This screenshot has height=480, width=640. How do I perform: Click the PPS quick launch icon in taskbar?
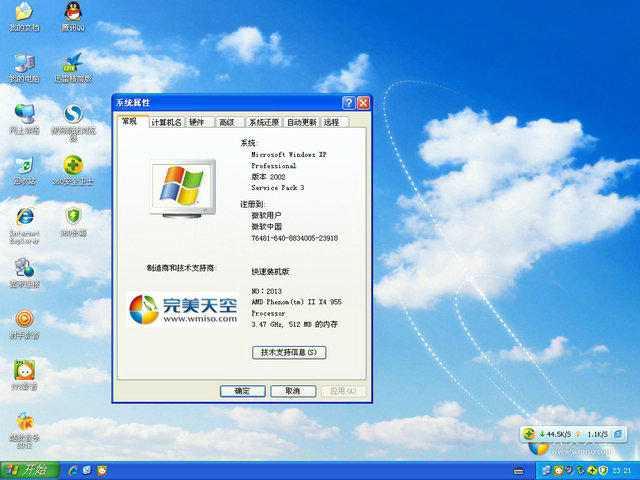tap(102, 471)
